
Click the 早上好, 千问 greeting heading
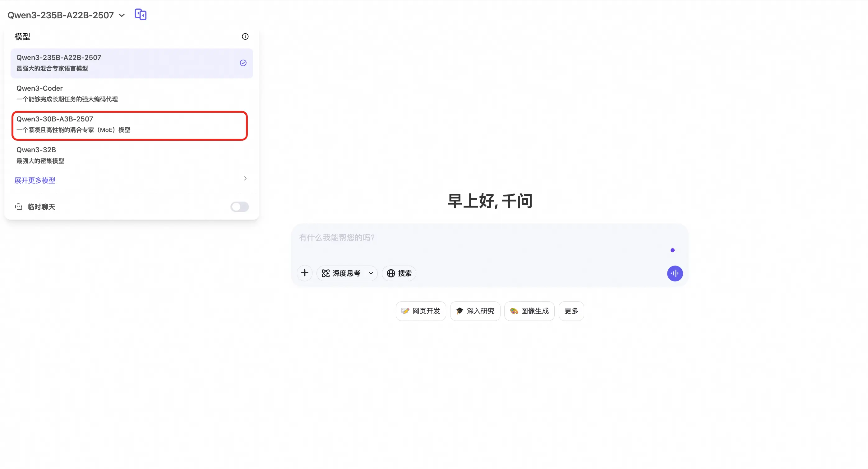[x=490, y=201]
